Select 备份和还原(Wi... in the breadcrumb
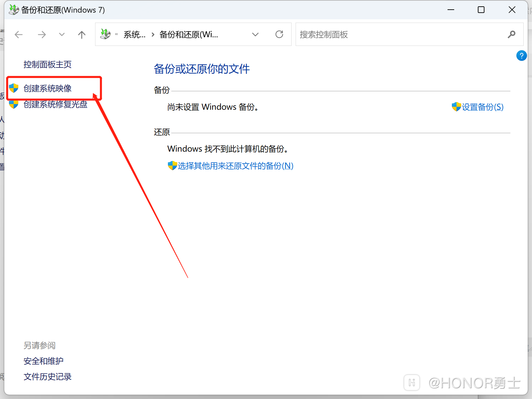Screen dimensions: 532x399 coord(189,34)
